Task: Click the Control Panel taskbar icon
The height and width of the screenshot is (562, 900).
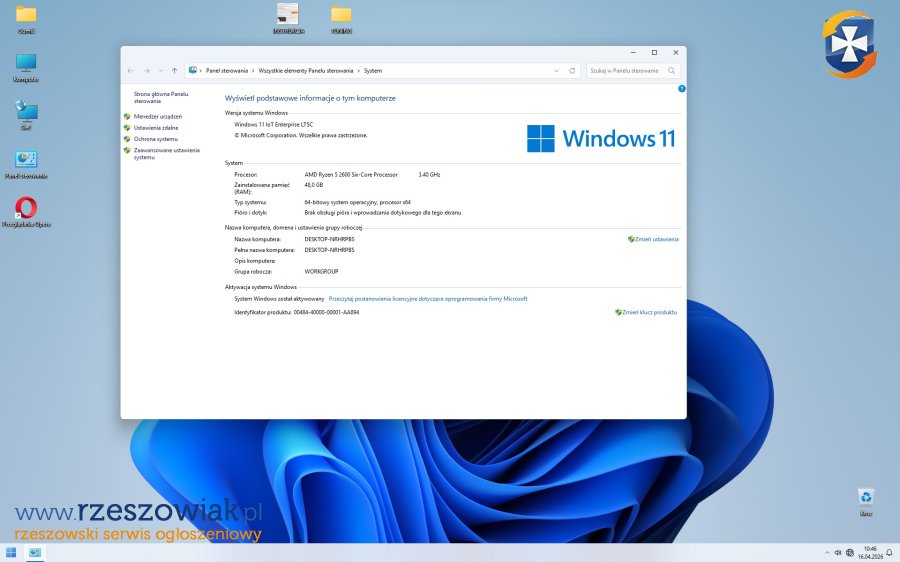Action: point(34,552)
